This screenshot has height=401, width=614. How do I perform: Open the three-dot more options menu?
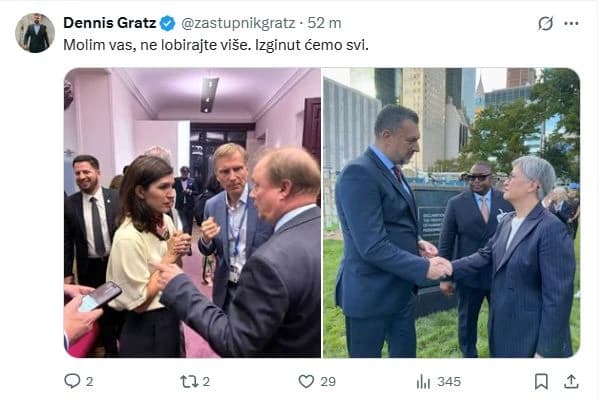coord(571,23)
